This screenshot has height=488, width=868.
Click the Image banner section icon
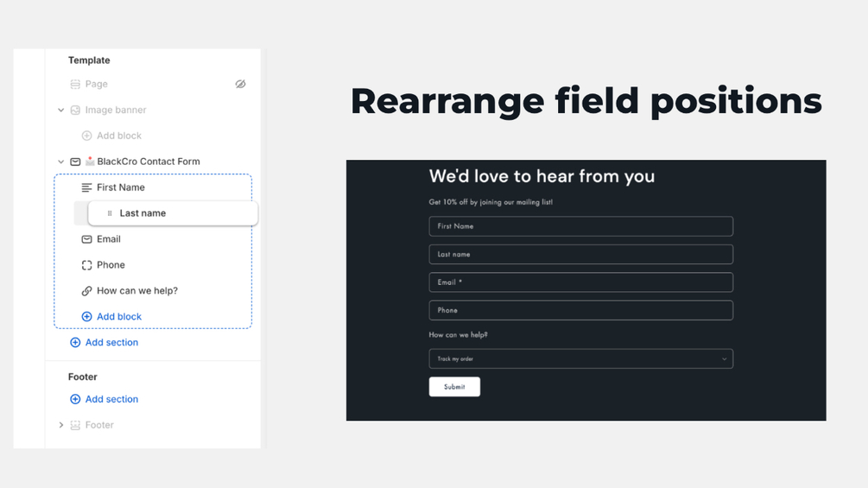(75, 110)
